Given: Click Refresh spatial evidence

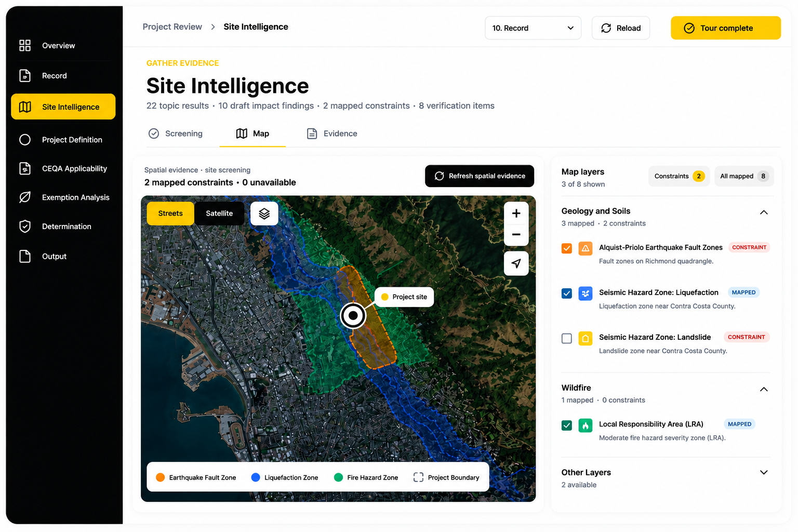Looking at the screenshot, I should (x=480, y=176).
